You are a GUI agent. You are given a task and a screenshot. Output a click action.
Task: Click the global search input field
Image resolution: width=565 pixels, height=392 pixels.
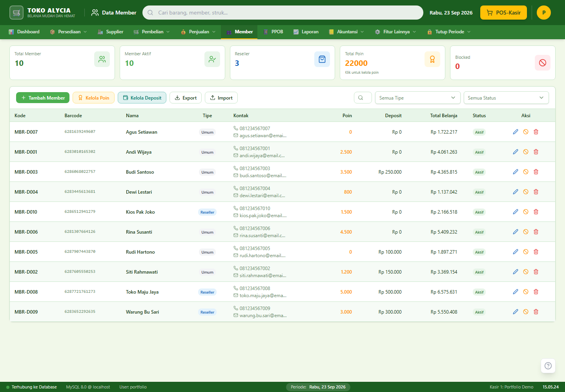pos(283,13)
